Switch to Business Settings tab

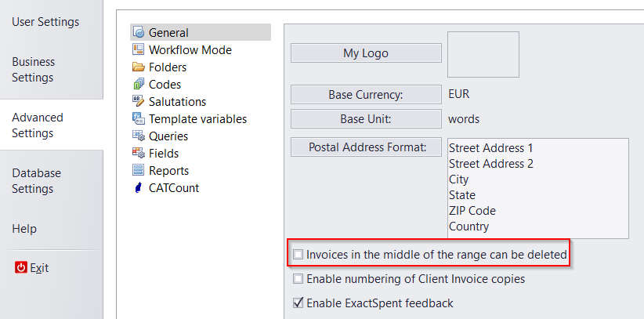[x=33, y=70]
